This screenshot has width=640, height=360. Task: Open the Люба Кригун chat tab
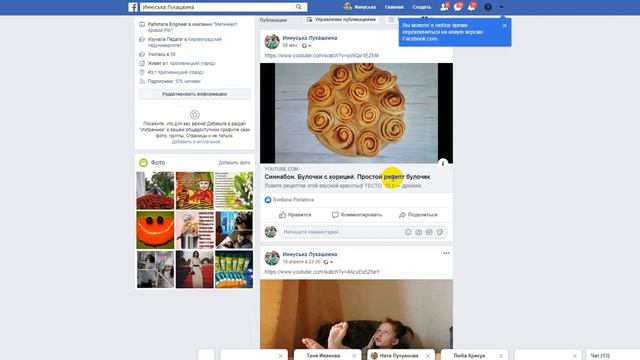click(x=469, y=356)
